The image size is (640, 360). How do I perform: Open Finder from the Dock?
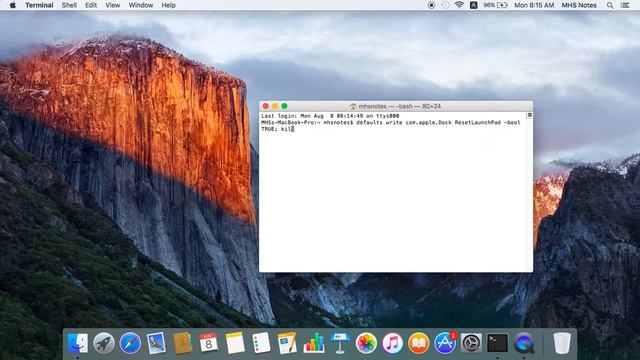pos(78,343)
